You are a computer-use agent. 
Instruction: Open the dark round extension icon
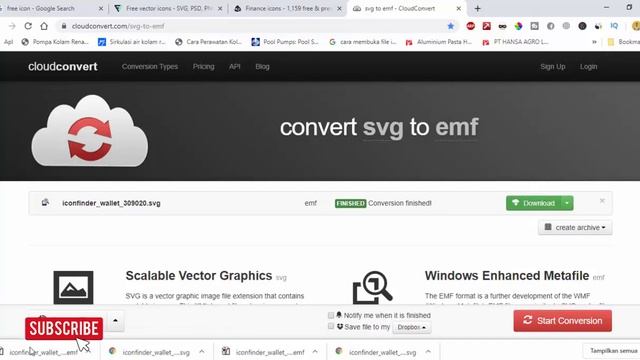(582, 26)
